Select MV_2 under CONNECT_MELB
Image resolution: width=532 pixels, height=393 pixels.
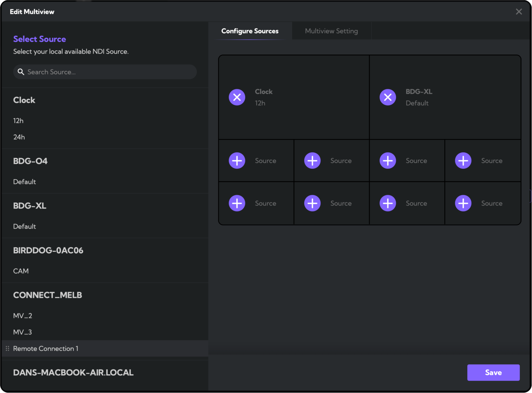pyautogui.click(x=23, y=316)
